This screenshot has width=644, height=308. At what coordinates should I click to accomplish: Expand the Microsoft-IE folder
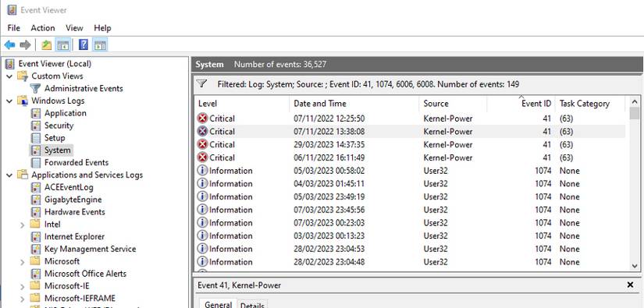click(23, 286)
